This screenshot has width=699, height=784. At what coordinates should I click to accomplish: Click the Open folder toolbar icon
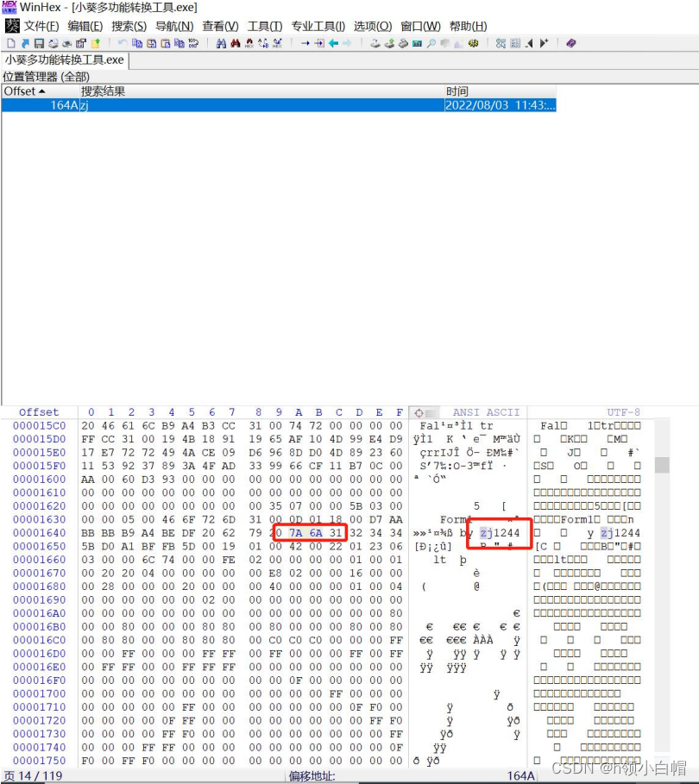tap(96, 43)
